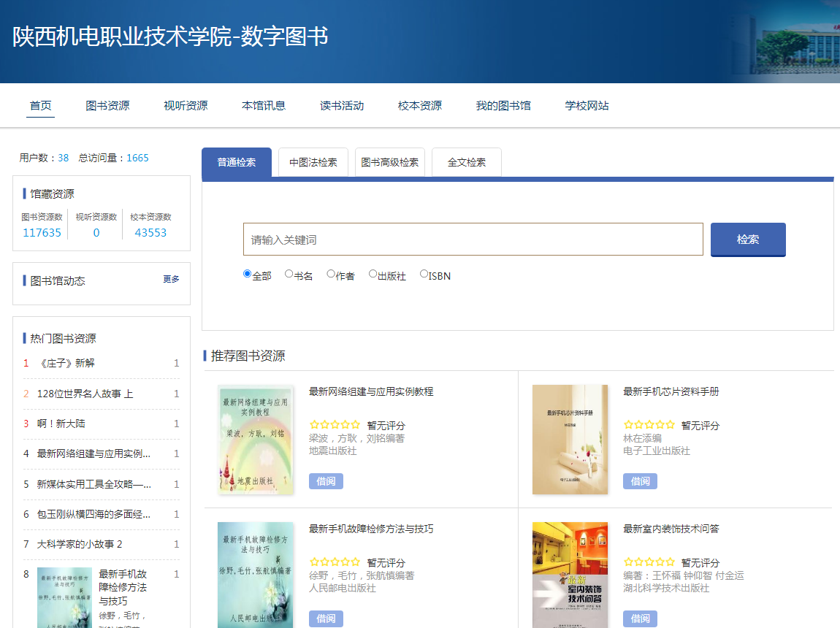Image resolution: width=840 pixels, height=628 pixels.
Task: Switch to the 图书高级检索 tab
Action: [x=390, y=162]
